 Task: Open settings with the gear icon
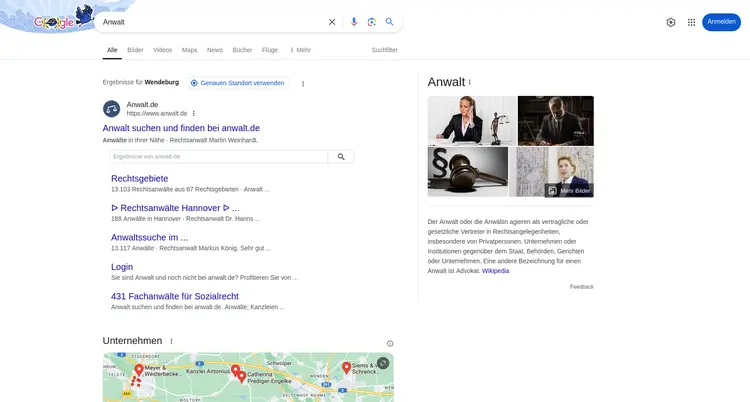pyautogui.click(x=671, y=22)
